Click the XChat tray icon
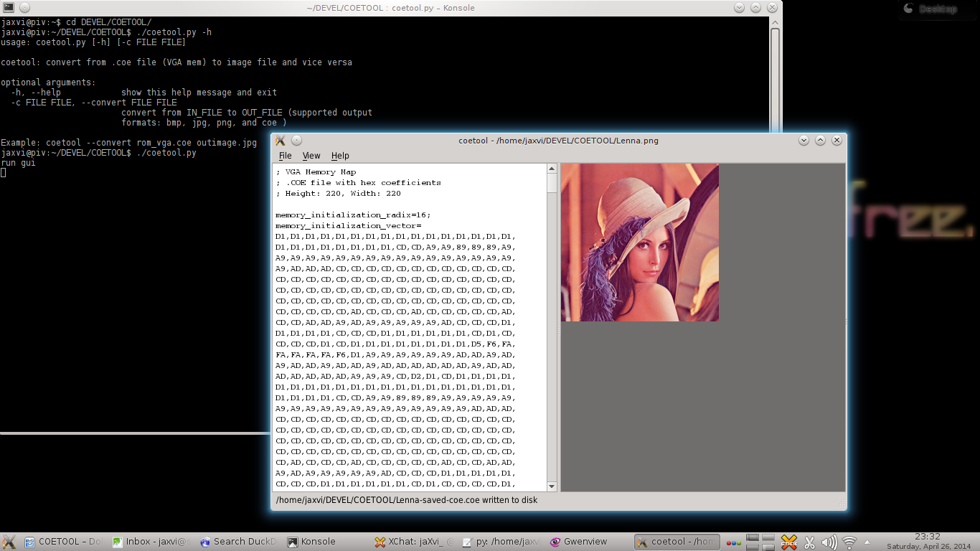 pyautogui.click(x=788, y=542)
